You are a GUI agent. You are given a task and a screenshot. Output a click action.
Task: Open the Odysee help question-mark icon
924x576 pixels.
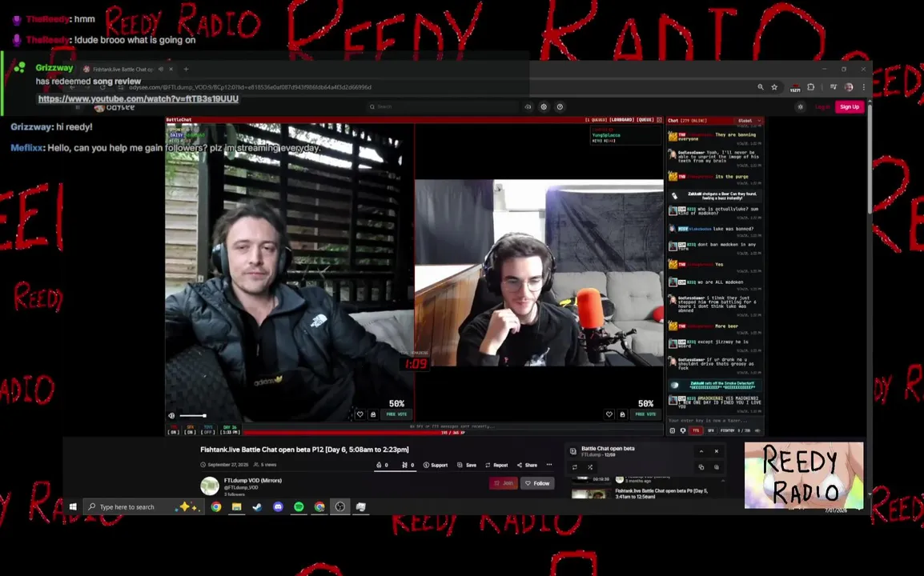pyautogui.click(x=560, y=106)
